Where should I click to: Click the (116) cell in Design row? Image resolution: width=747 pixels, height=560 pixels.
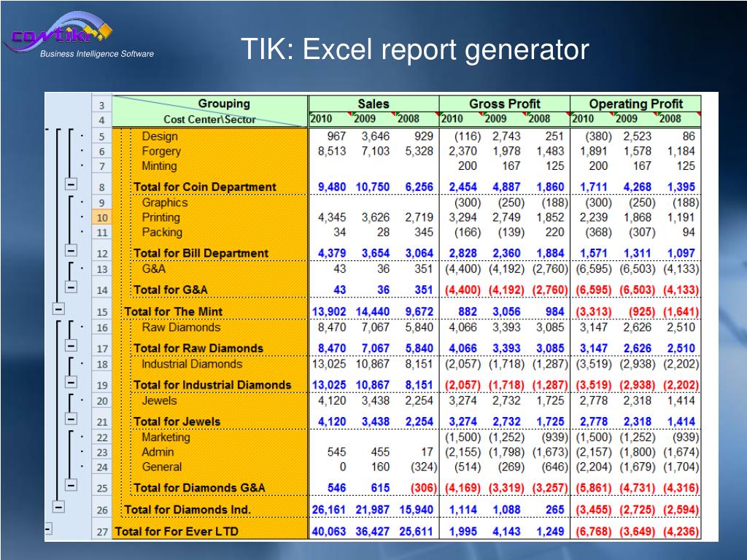pyautogui.click(x=468, y=136)
